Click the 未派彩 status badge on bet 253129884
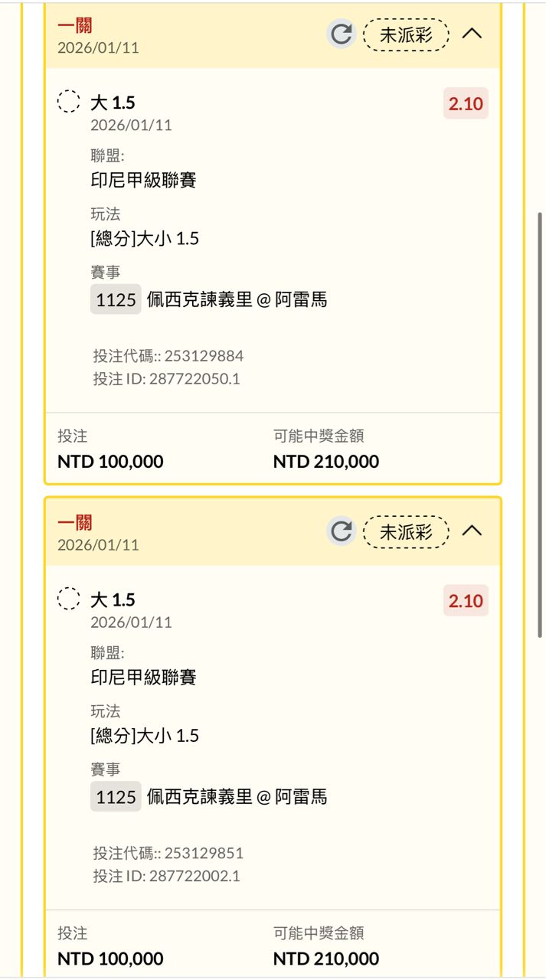Viewport: 546px width, 980px height. (406, 34)
